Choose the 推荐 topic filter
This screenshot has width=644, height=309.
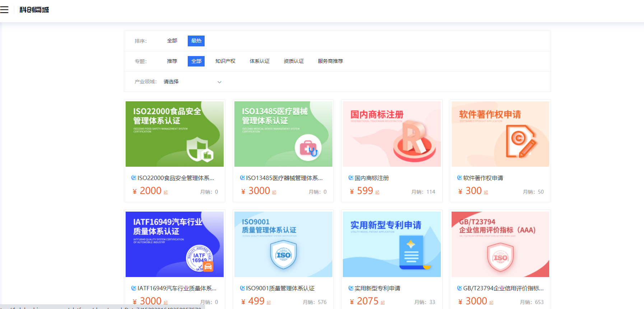tap(172, 61)
